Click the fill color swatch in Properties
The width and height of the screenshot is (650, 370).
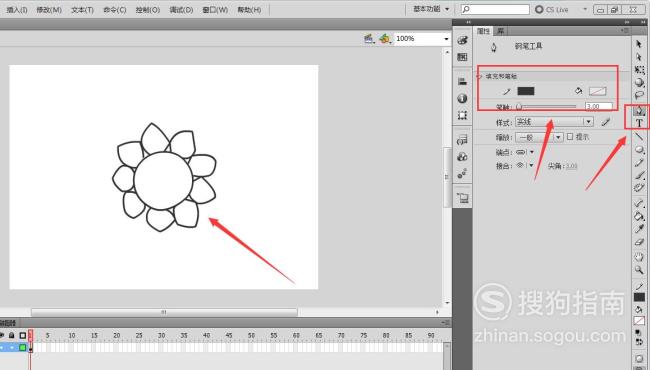[597, 91]
